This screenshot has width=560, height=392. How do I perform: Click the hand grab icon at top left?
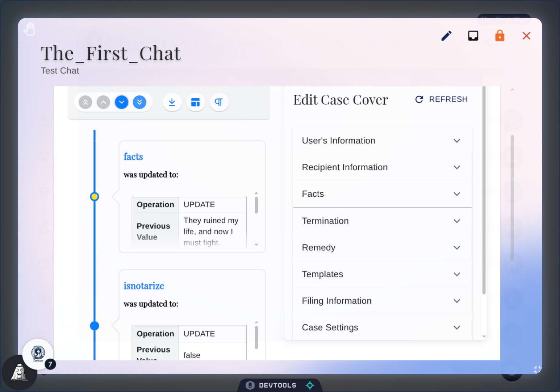pyautogui.click(x=29, y=29)
